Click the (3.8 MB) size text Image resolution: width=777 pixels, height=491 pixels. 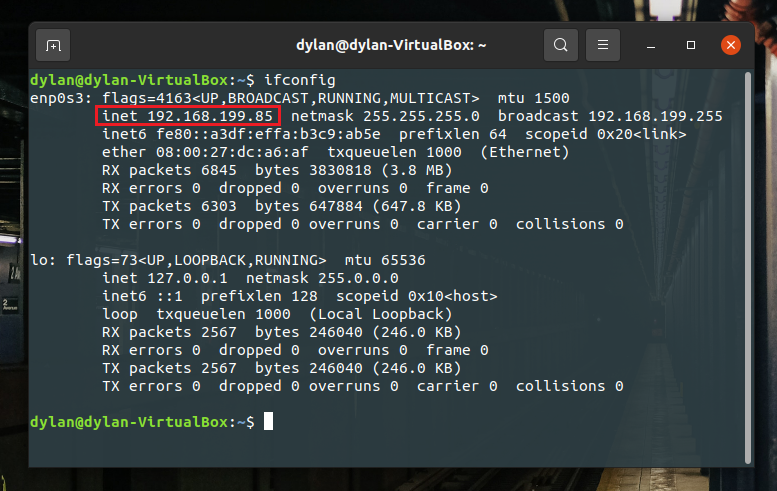tap(416, 170)
